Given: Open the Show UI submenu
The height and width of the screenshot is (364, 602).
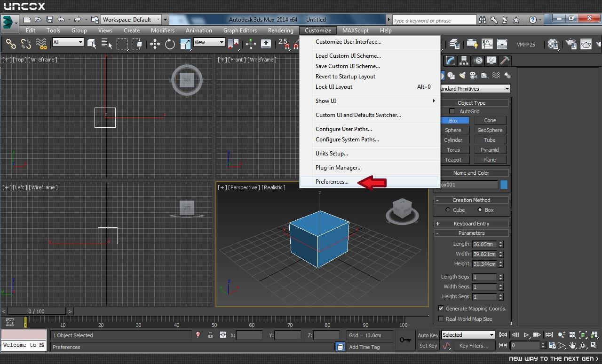Looking at the screenshot, I should click(370, 101).
